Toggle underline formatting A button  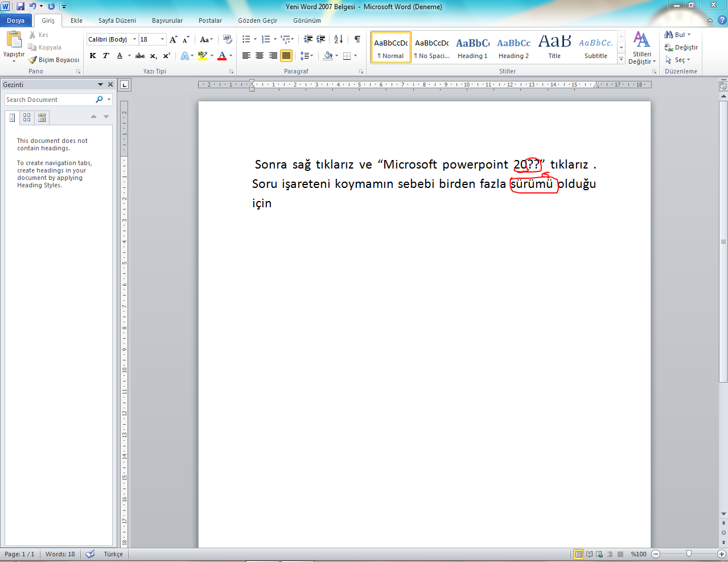(x=120, y=56)
